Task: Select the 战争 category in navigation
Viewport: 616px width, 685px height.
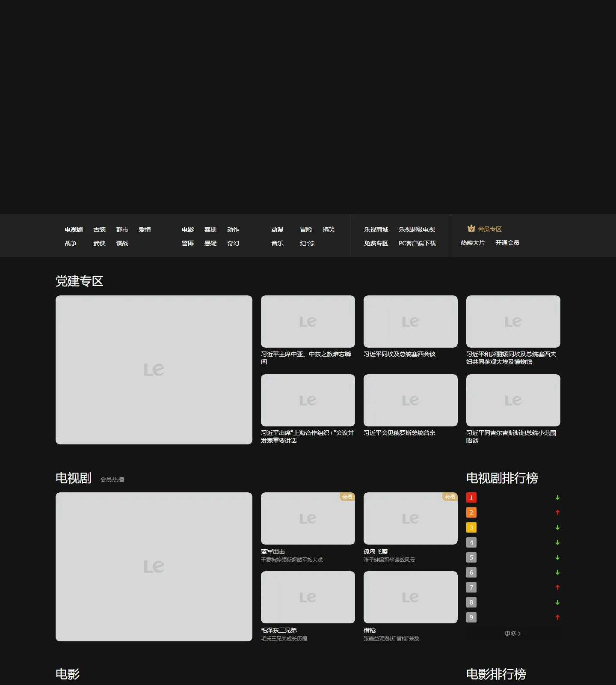Action: (x=71, y=243)
